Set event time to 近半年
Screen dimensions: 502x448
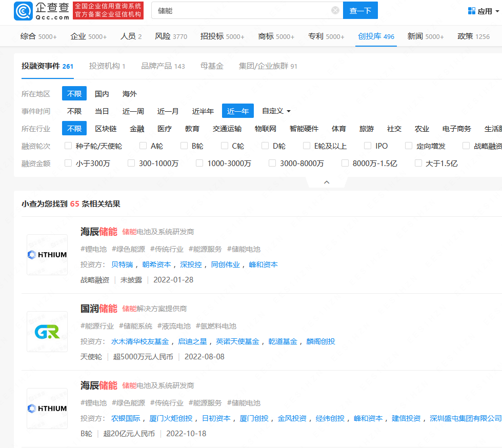[203, 111]
